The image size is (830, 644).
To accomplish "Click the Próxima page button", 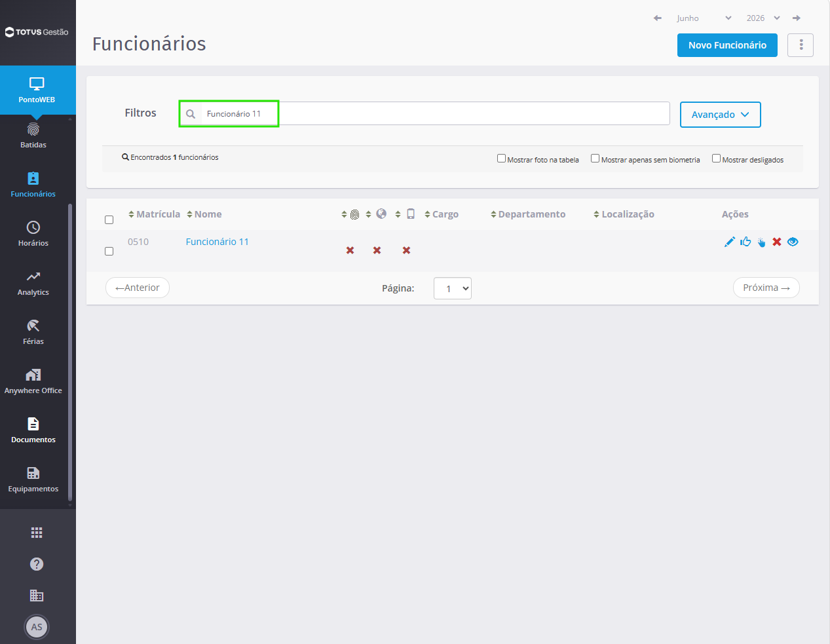I will tap(766, 288).
